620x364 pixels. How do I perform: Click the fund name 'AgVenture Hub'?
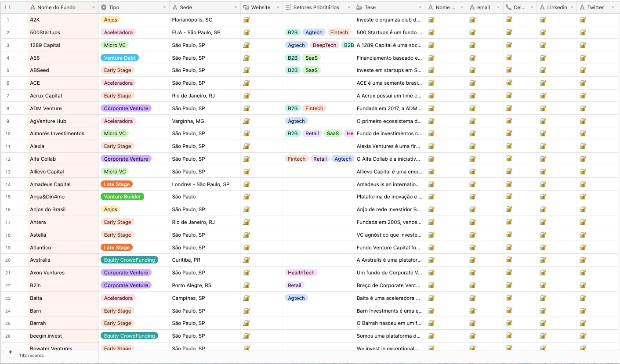pyautogui.click(x=48, y=121)
